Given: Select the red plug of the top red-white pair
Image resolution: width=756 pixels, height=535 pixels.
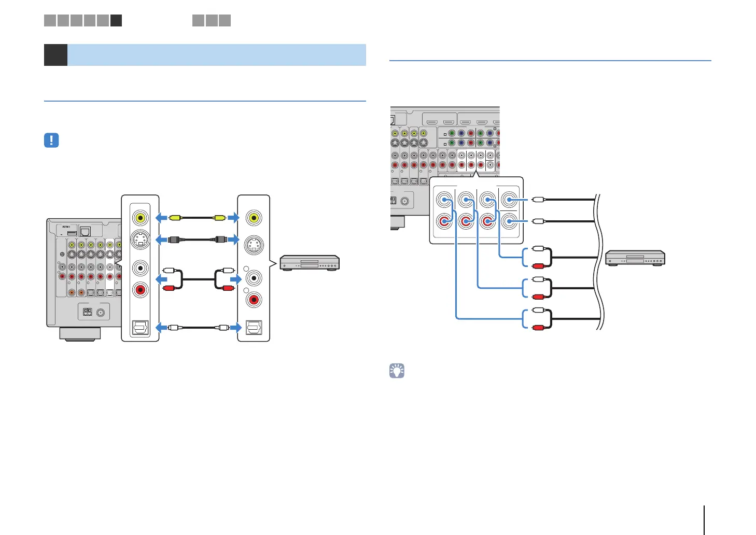Looking at the screenshot, I should click(x=538, y=266).
